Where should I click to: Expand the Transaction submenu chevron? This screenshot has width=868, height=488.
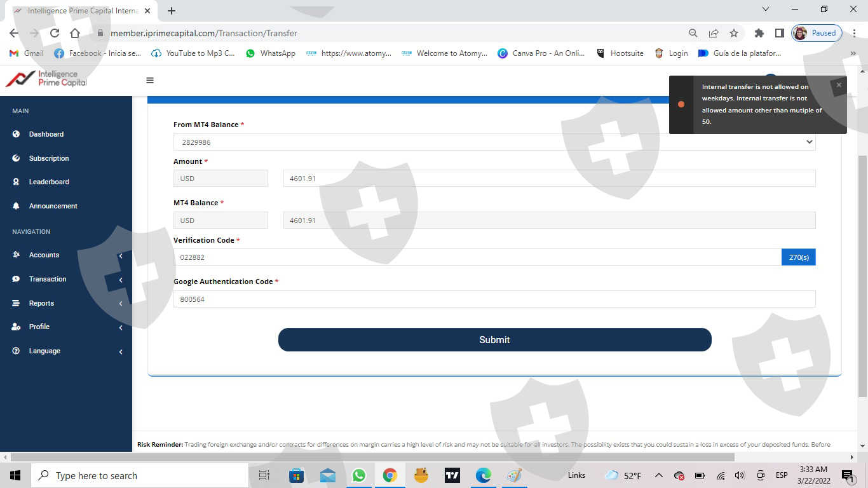[x=121, y=280]
